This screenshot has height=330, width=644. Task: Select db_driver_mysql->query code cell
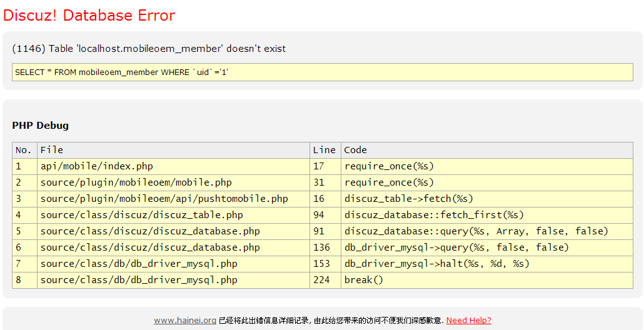click(486, 247)
